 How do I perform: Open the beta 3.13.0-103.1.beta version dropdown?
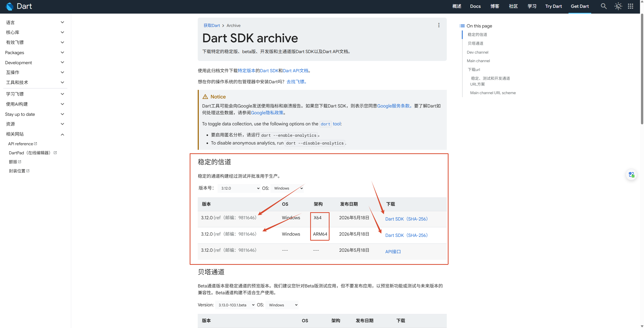pyautogui.click(x=235, y=305)
